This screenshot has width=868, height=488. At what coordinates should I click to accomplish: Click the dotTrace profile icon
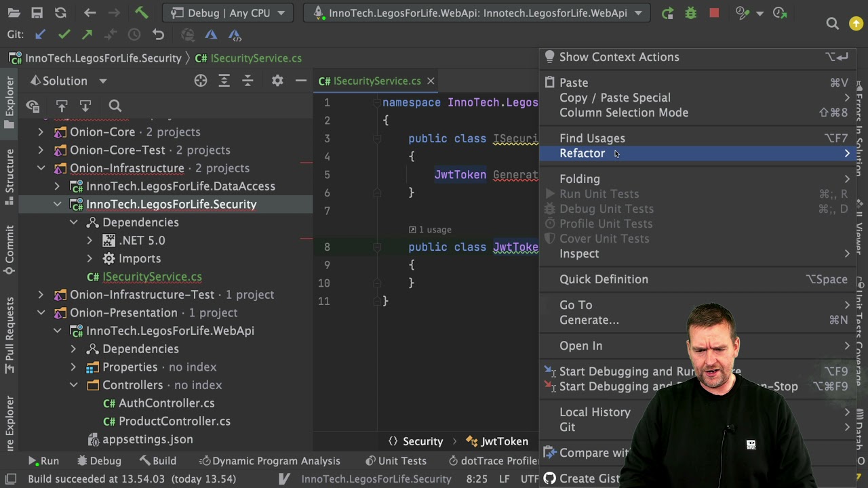pos(743,13)
